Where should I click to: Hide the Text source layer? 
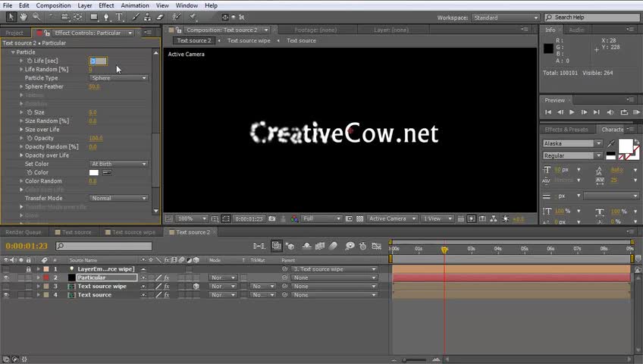pyautogui.click(x=6, y=295)
